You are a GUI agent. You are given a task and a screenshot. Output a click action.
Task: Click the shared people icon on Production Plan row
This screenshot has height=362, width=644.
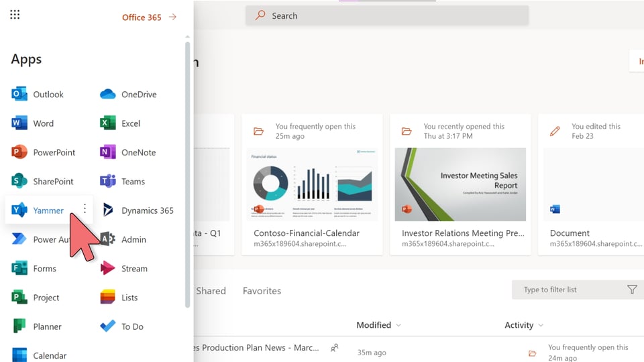(x=335, y=348)
